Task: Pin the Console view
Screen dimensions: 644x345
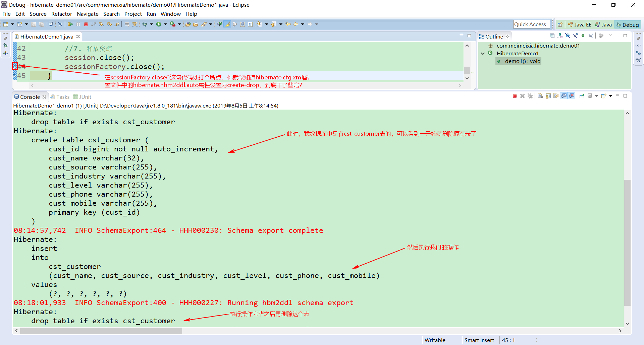Action: tap(582, 96)
